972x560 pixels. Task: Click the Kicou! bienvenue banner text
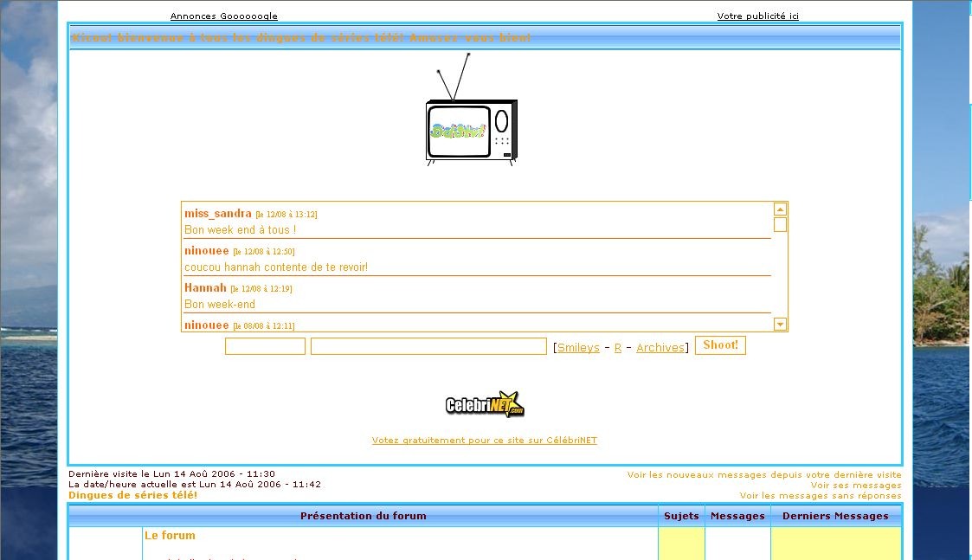tap(301, 38)
